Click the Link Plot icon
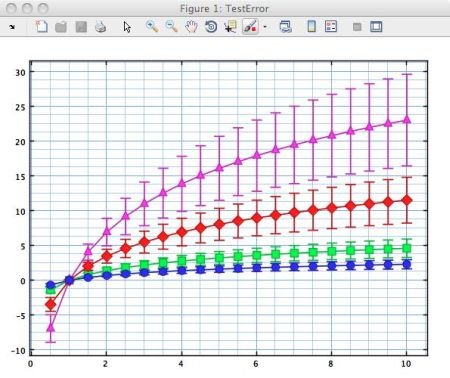This screenshot has width=450, height=378. [x=285, y=27]
